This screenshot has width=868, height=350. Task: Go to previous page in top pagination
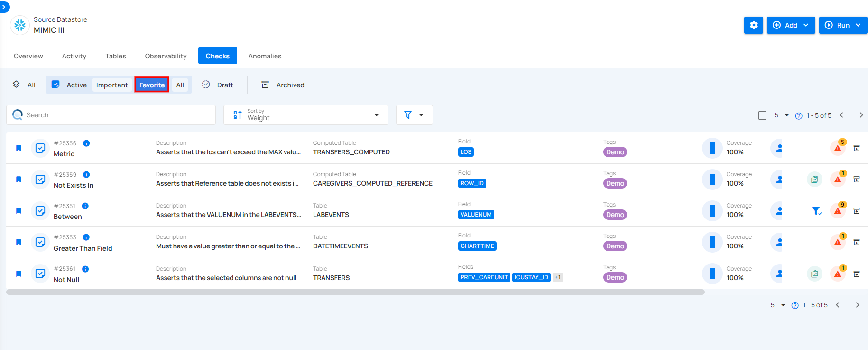[x=841, y=115]
